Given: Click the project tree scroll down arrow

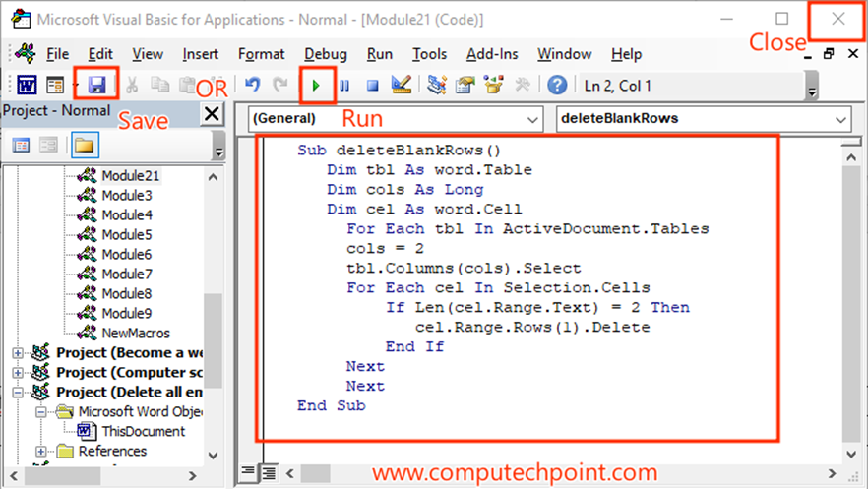Looking at the screenshot, I should 214,456.
